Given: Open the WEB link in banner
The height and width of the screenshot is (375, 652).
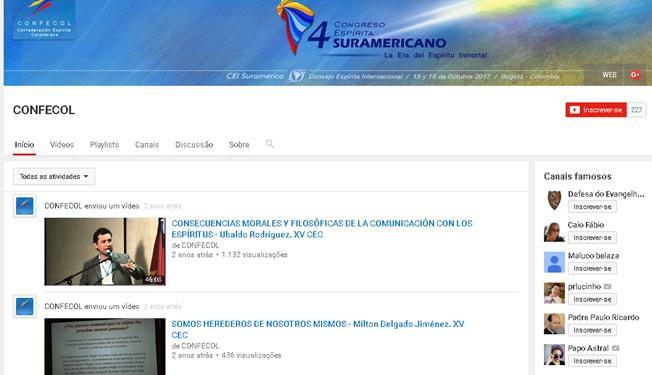Looking at the screenshot, I should pyautogui.click(x=609, y=75).
